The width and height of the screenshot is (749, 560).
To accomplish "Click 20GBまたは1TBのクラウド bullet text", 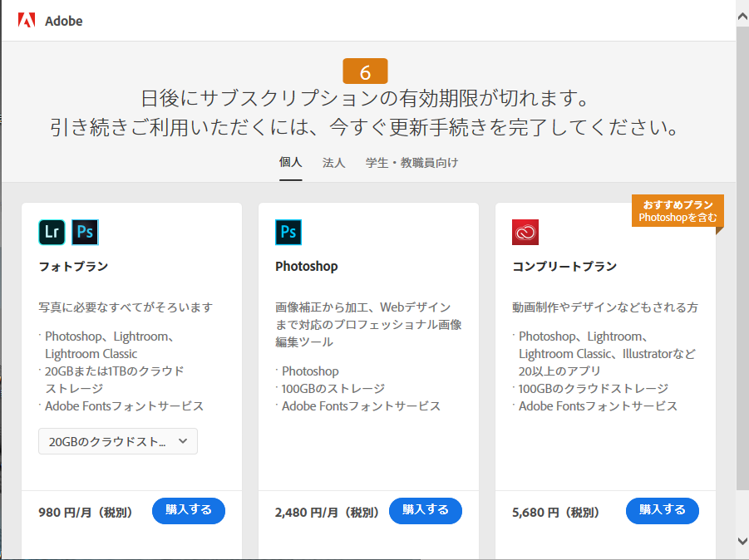I will click(x=114, y=371).
